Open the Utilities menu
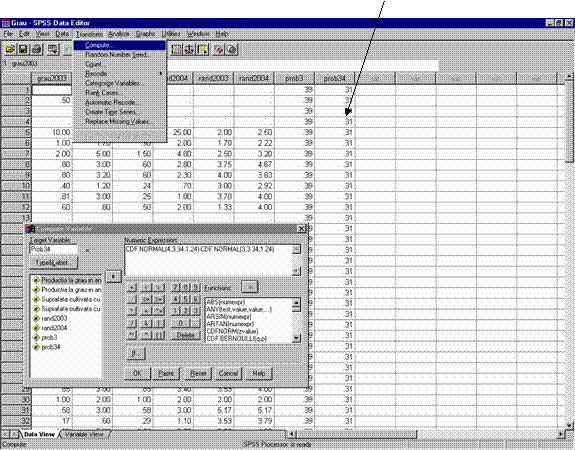This screenshot has width=575, height=450. 171,34
